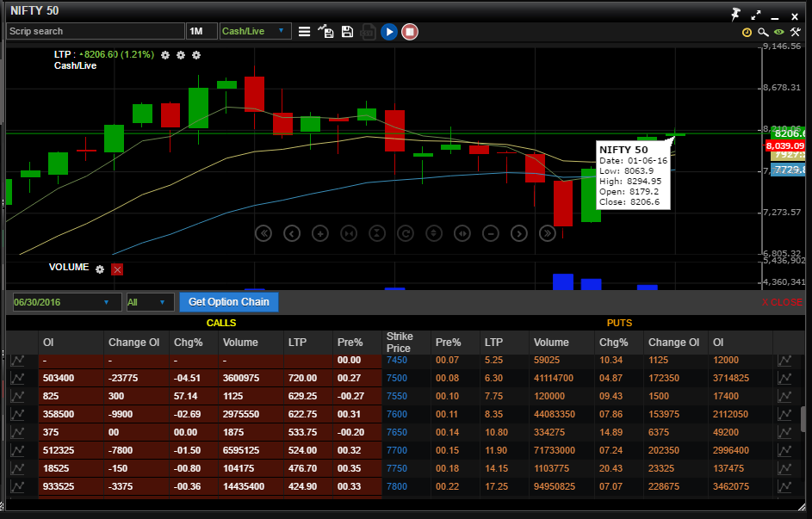Image resolution: width=812 pixels, height=519 pixels.
Task: Click the yellow clock icon
Action: coord(747,33)
